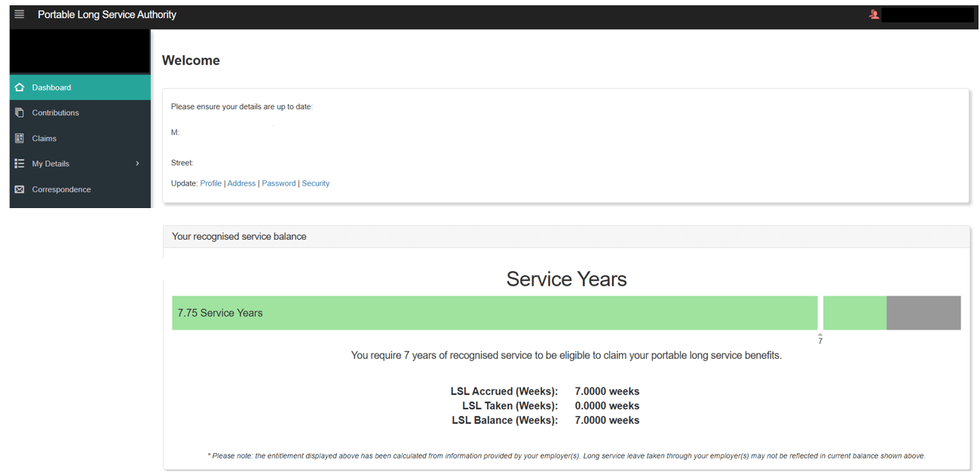Click the second green progress bar segment
Viewport: 980px width, 475px height.
(855, 313)
